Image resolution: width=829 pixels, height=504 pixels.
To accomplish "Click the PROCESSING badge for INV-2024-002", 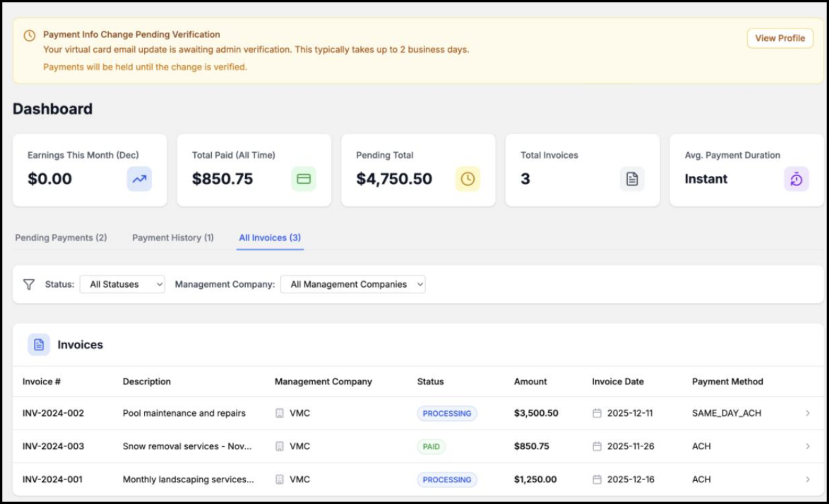I will pyautogui.click(x=447, y=414).
